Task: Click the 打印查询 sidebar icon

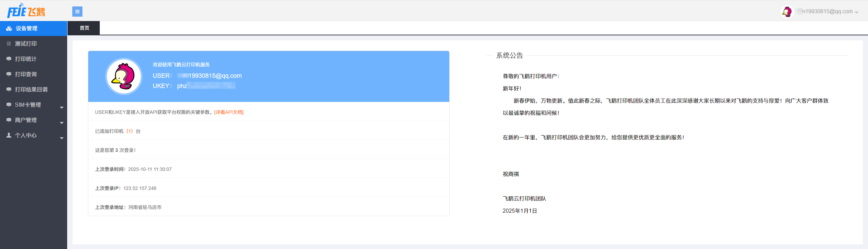Action: (x=9, y=74)
